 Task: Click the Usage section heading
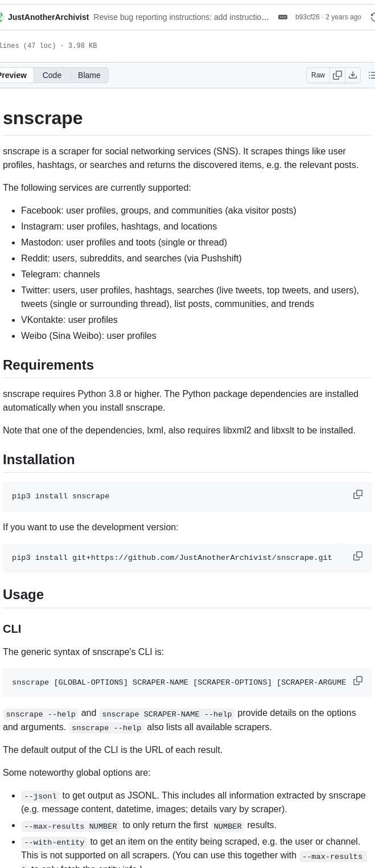point(23,594)
